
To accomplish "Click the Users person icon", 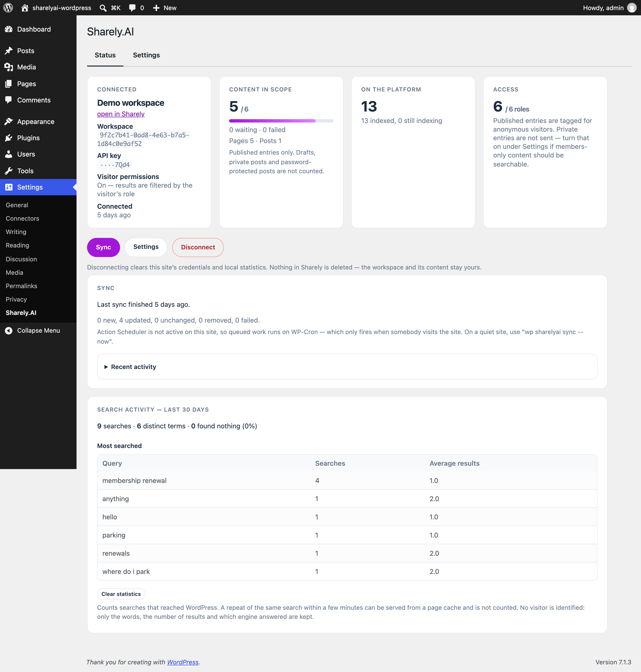I will click(9, 154).
